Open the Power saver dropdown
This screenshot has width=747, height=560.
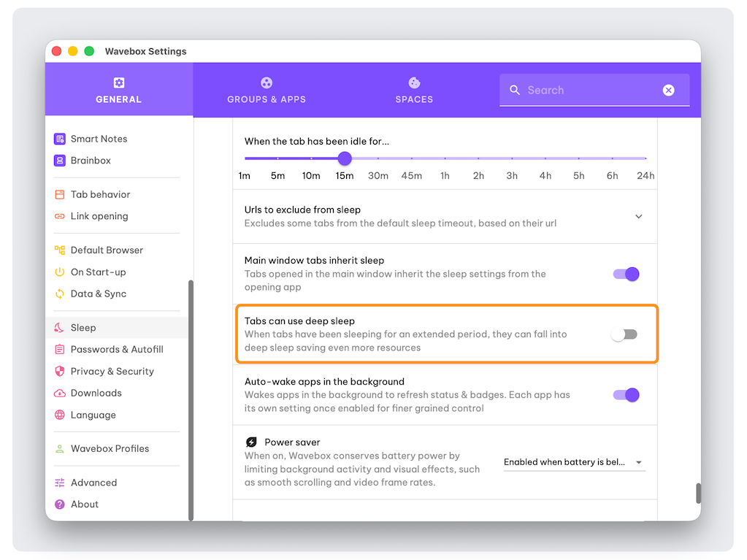click(574, 462)
